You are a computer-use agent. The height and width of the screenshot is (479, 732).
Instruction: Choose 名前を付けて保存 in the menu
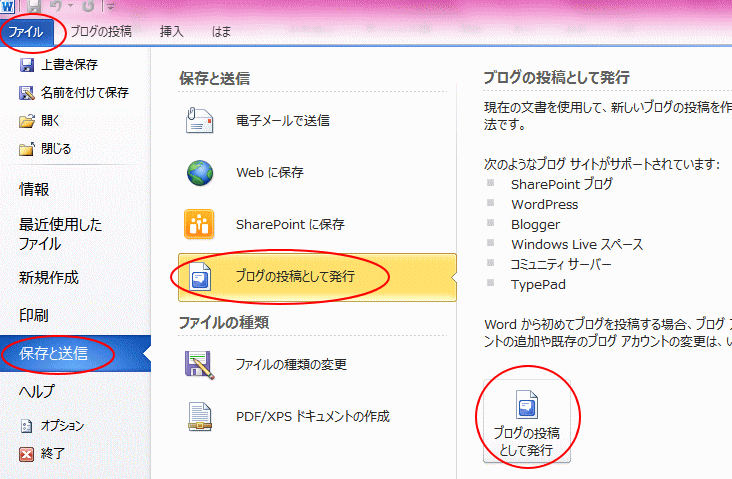(x=84, y=93)
